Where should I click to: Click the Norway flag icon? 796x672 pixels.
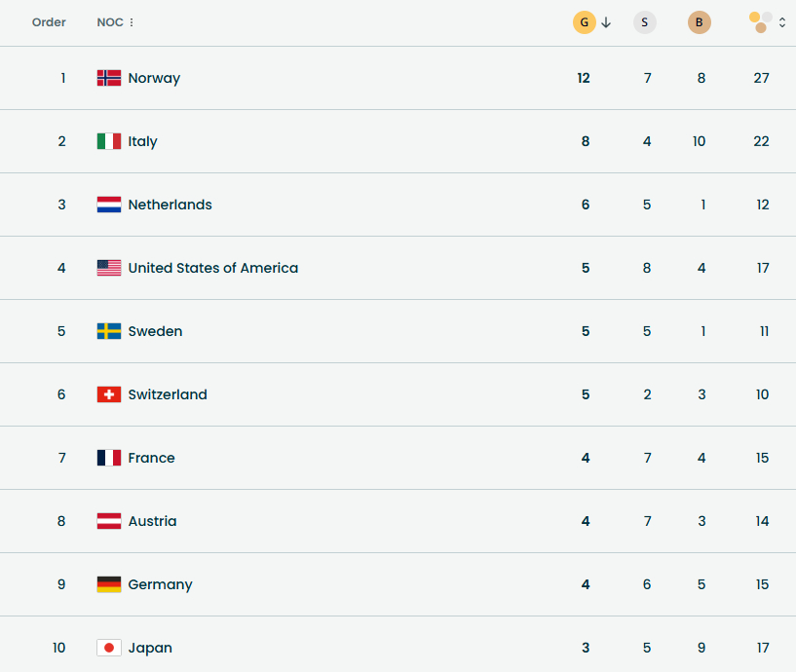point(109,78)
